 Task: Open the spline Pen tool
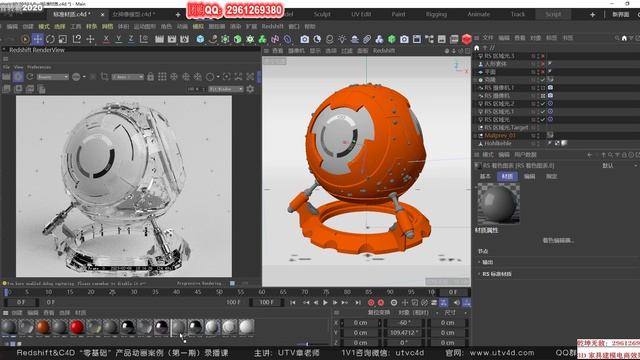[x=213, y=39]
